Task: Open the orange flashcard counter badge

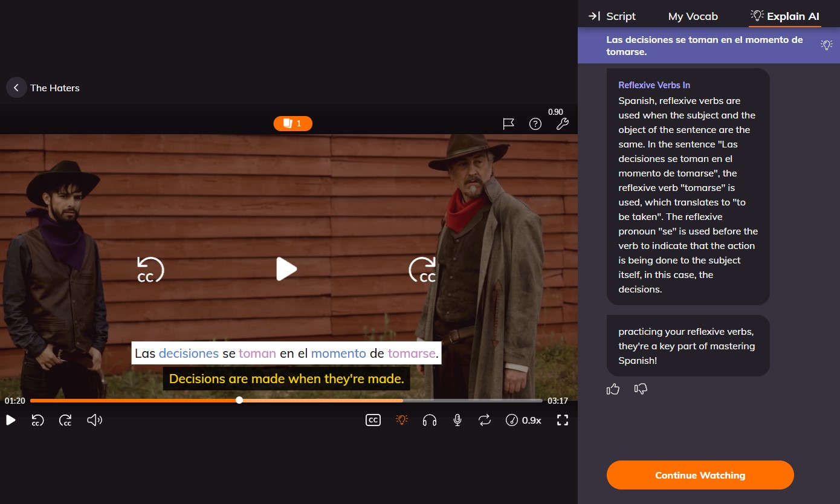Action: tap(292, 123)
